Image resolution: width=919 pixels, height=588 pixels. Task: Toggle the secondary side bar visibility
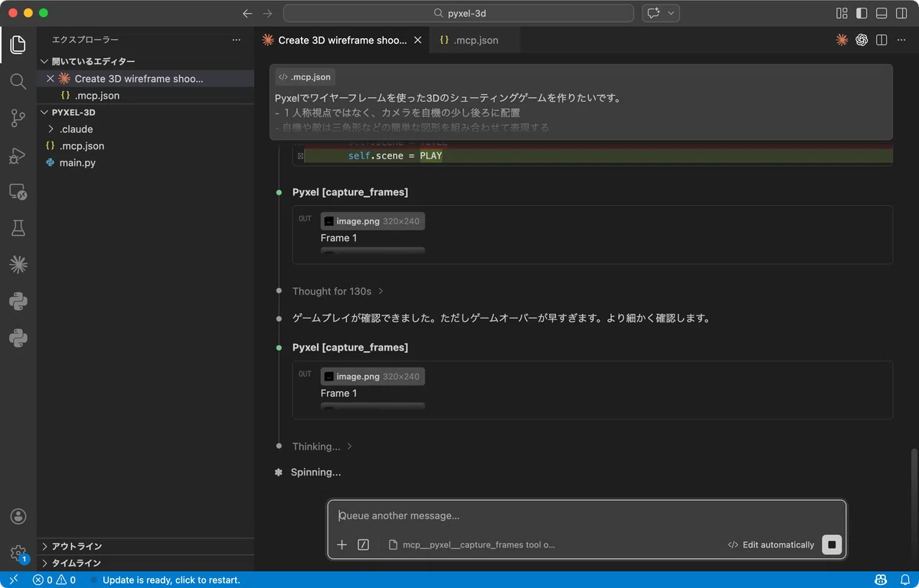(x=901, y=13)
